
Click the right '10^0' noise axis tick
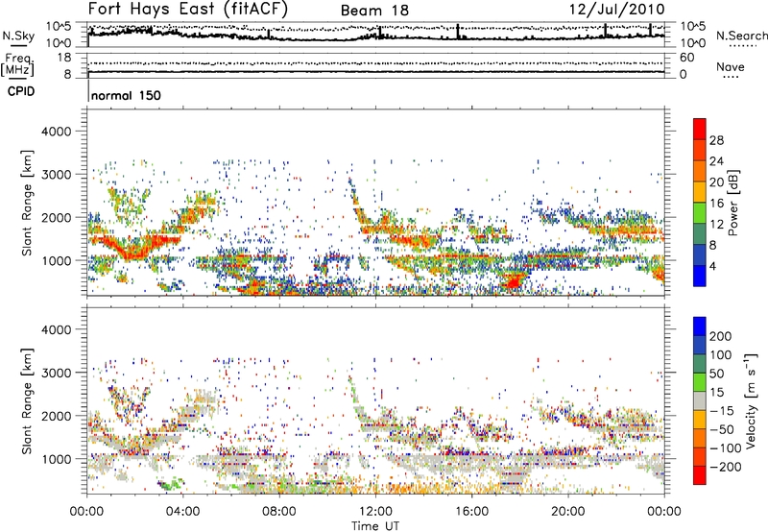[x=692, y=43]
